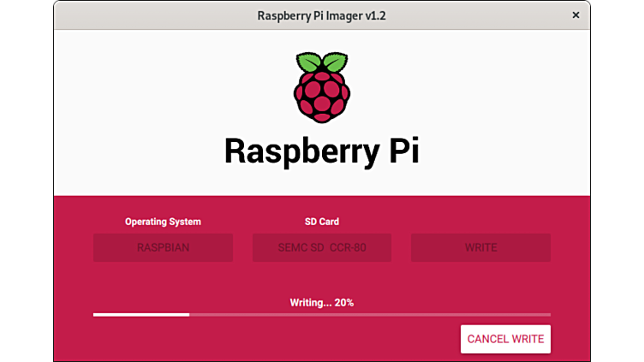Click the empty title bar left of the title
Viewport: 644px width, 362px height.
pyautogui.click(x=146, y=15)
